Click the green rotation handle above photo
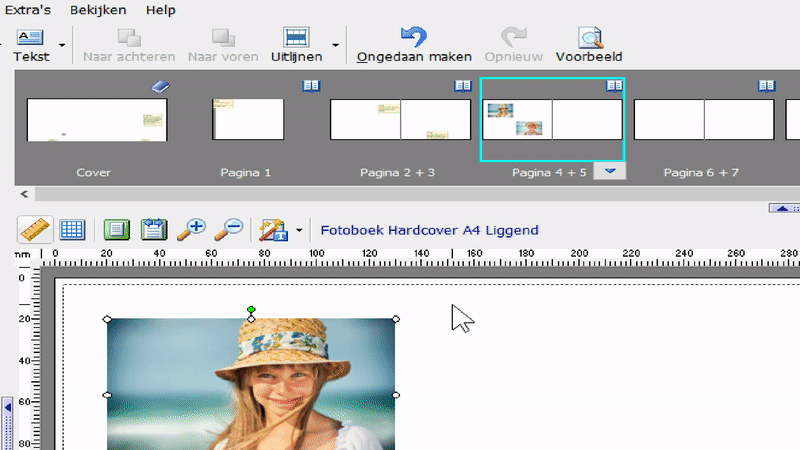 pyautogui.click(x=251, y=310)
